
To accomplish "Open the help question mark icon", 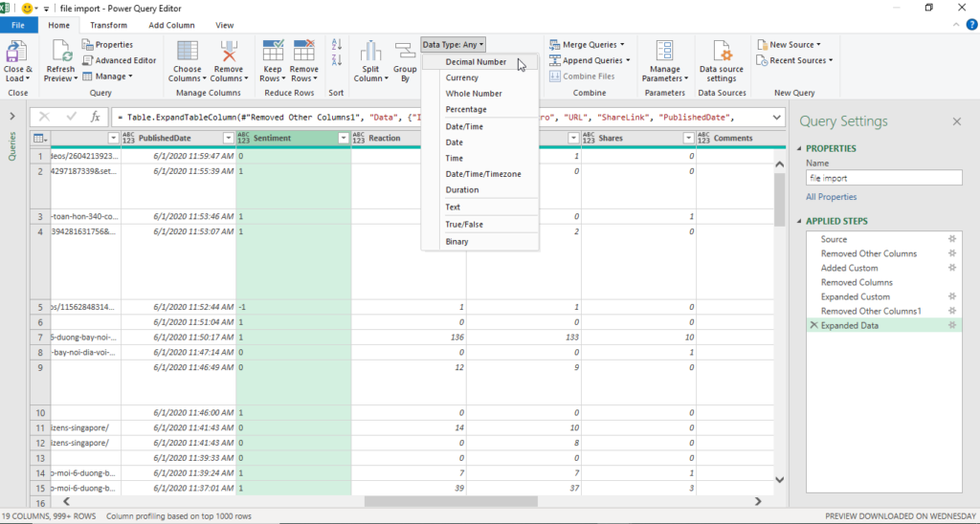I will coord(972,25).
